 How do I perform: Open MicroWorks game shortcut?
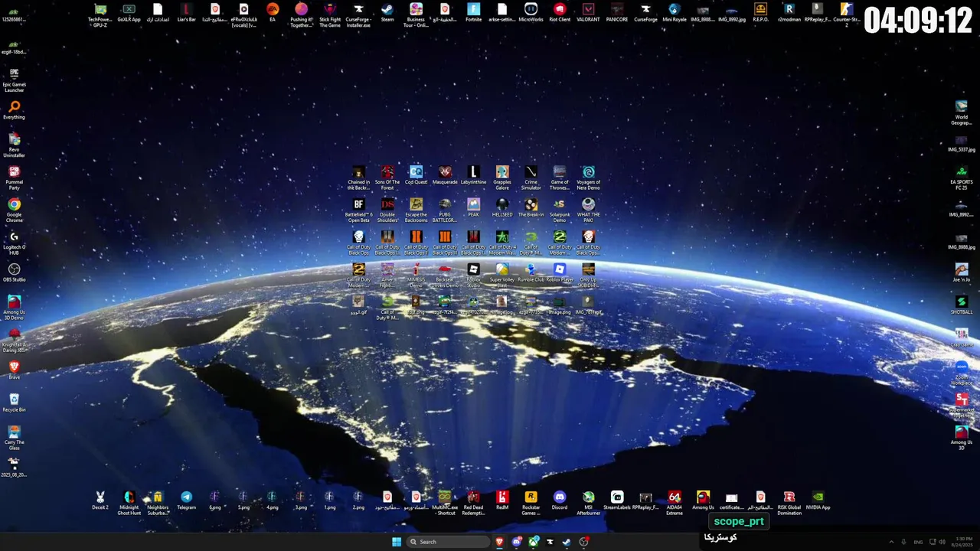[531, 13]
